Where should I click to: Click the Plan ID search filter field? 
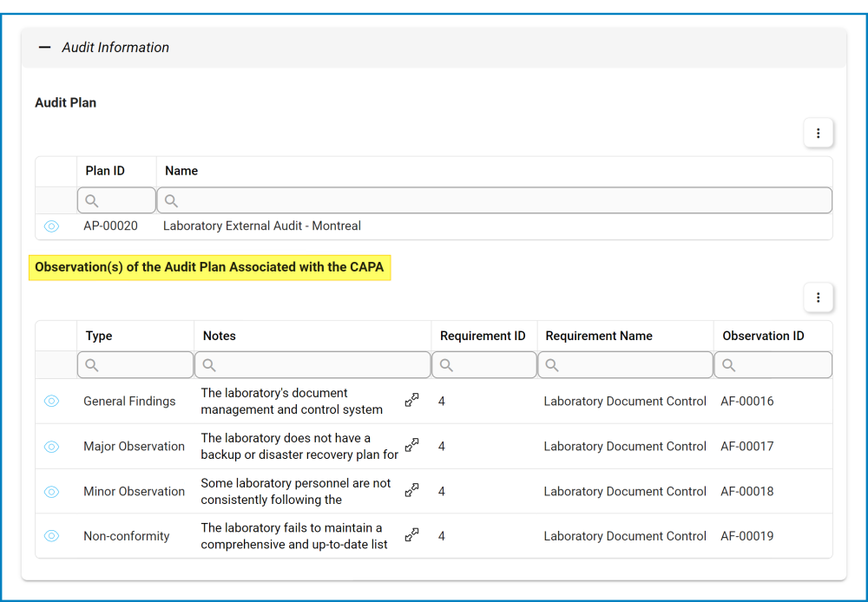coord(116,200)
